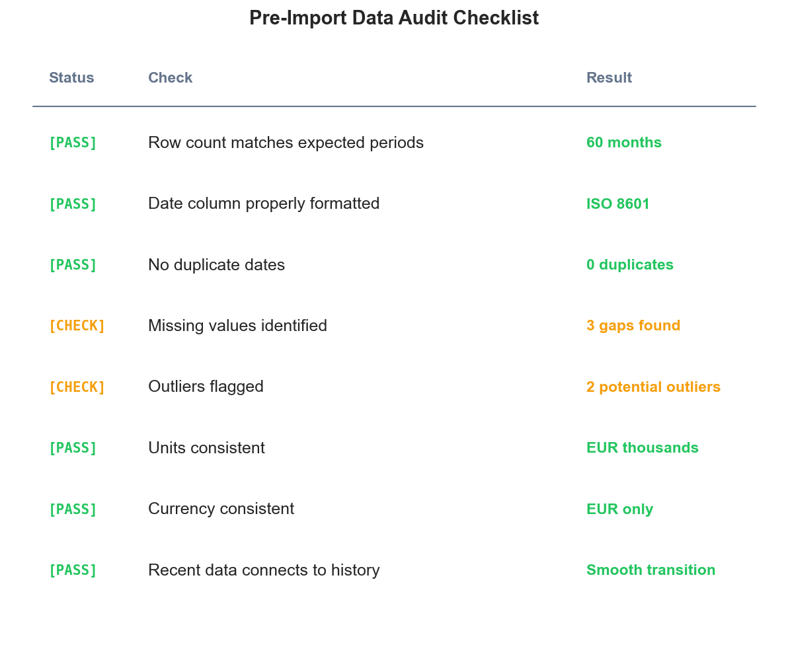Click PASS status beside Recent data connects
This screenshot has width=788, height=672.
click(x=73, y=570)
